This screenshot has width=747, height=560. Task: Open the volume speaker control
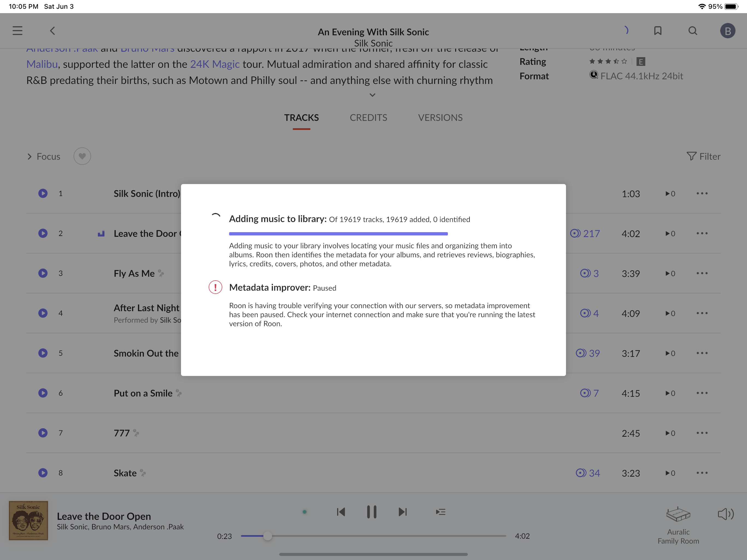(x=725, y=514)
